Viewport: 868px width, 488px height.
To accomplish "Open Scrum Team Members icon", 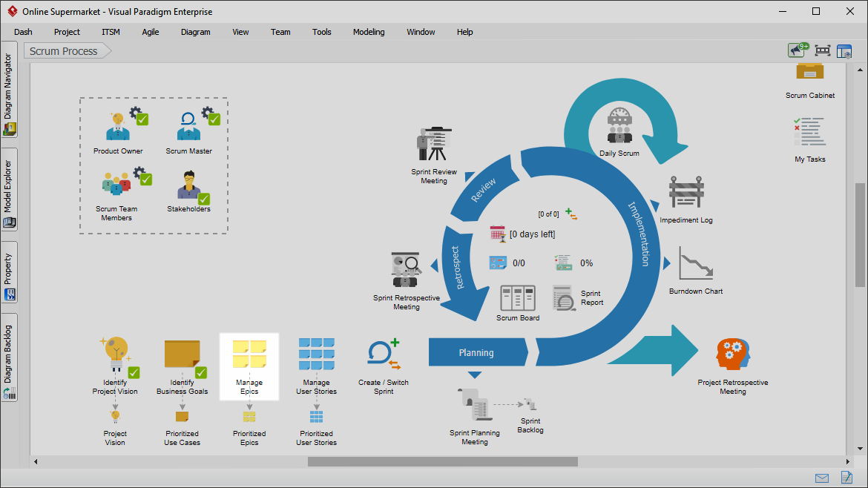I will (x=116, y=183).
